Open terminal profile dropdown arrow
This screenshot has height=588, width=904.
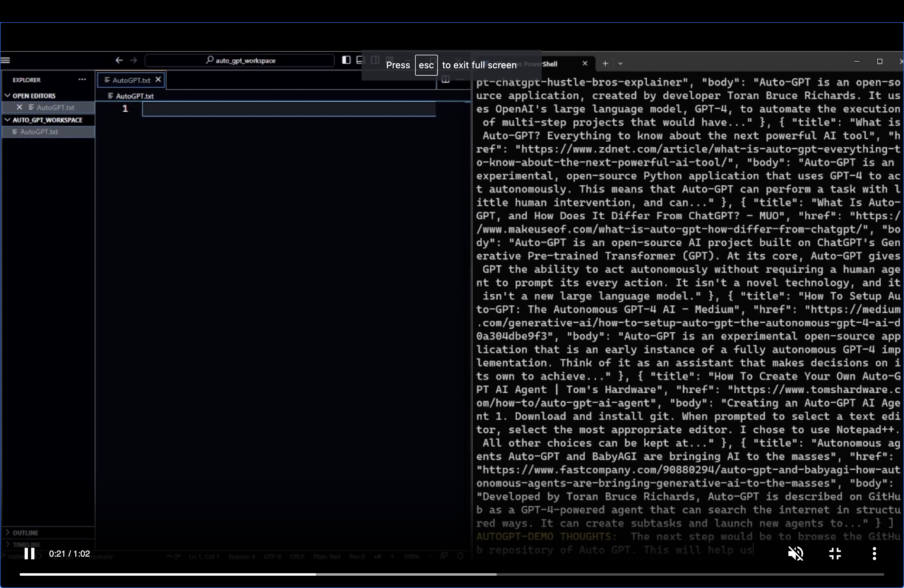pos(620,63)
